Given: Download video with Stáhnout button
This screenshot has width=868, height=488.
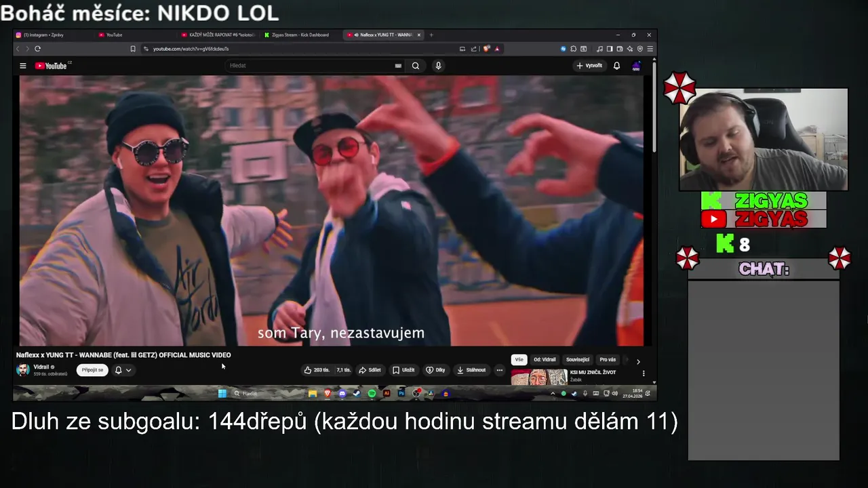Looking at the screenshot, I should click(x=471, y=370).
